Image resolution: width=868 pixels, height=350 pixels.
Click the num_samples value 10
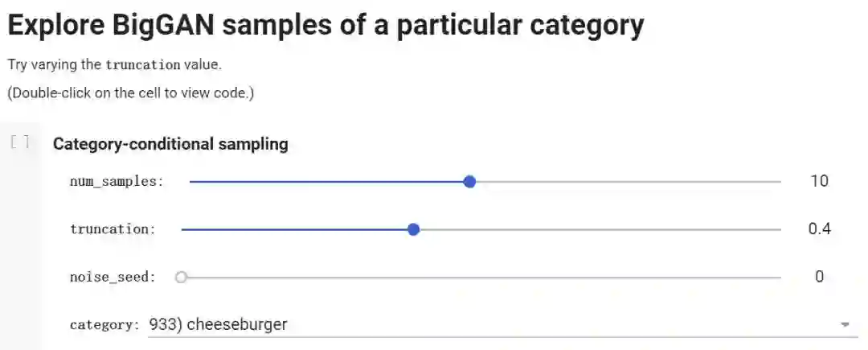coord(819,181)
